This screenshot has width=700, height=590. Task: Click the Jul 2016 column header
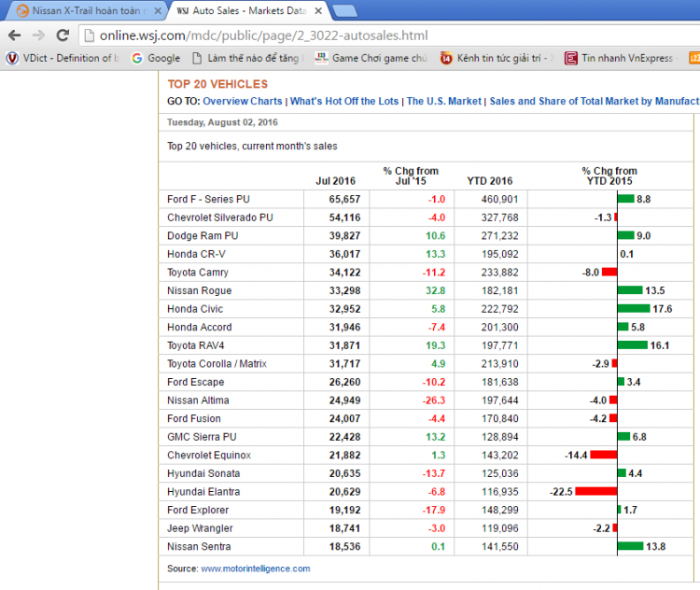335,181
